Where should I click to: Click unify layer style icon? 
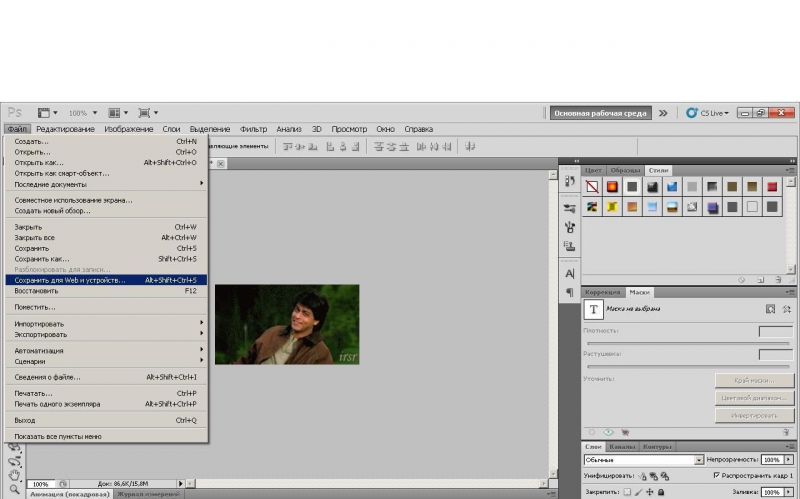[x=664, y=476]
